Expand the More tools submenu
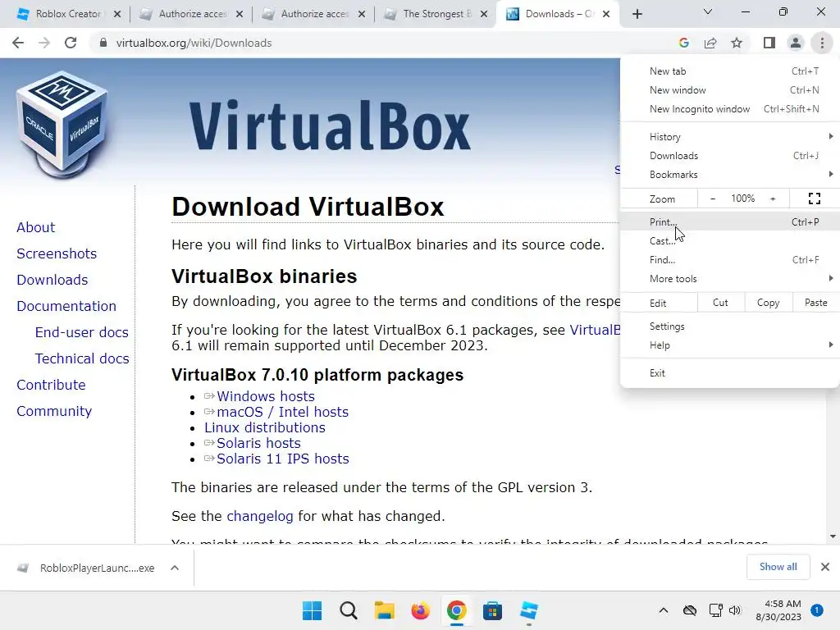The image size is (840, 630). point(729,279)
